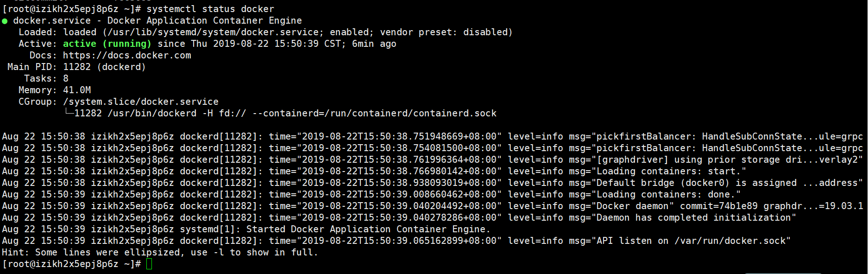Open the https://docs.docker.com link

[127, 56]
